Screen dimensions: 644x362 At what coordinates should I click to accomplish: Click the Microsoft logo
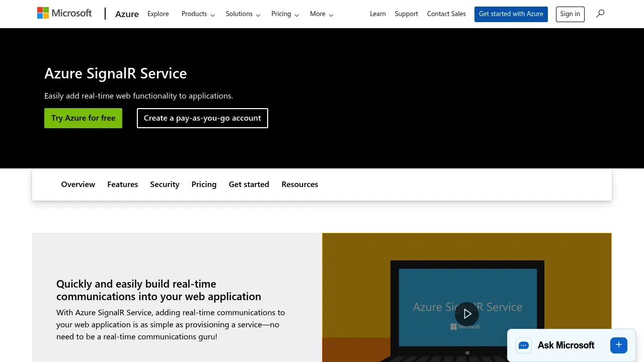pyautogui.click(x=64, y=13)
